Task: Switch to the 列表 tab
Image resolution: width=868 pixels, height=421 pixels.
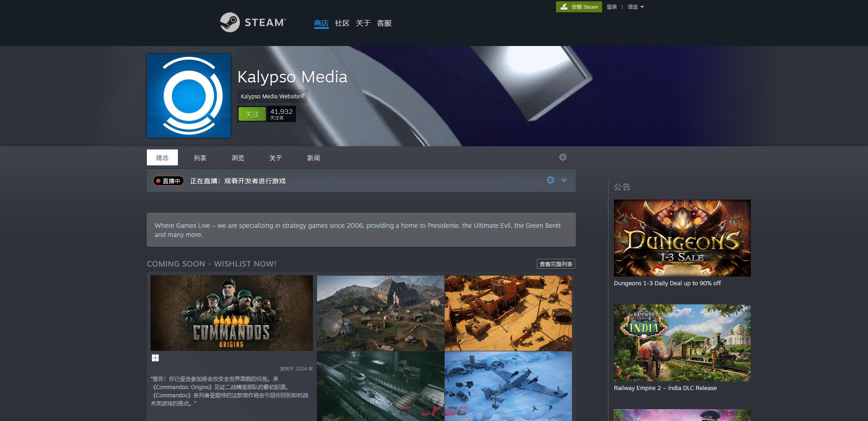Action: 200,158
